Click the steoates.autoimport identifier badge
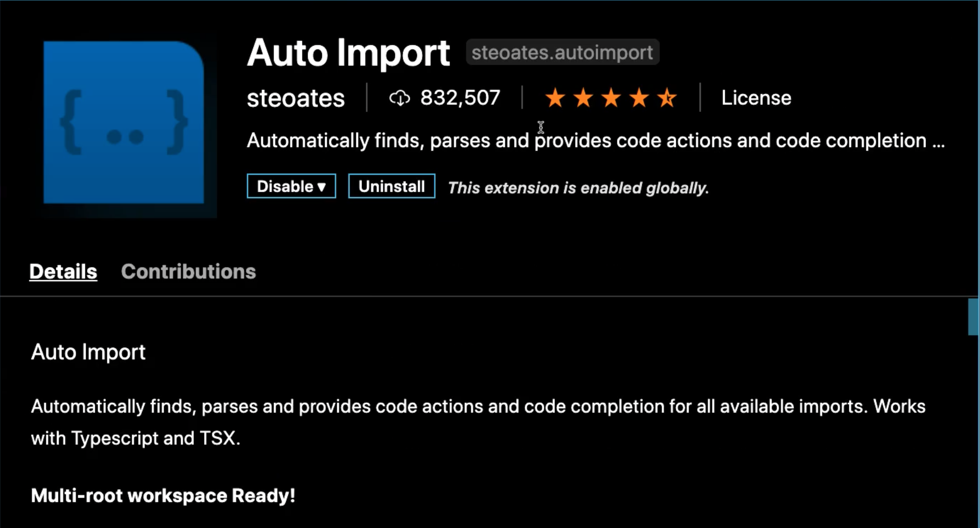This screenshot has height=528, width=980. click(x=562, y=52)
